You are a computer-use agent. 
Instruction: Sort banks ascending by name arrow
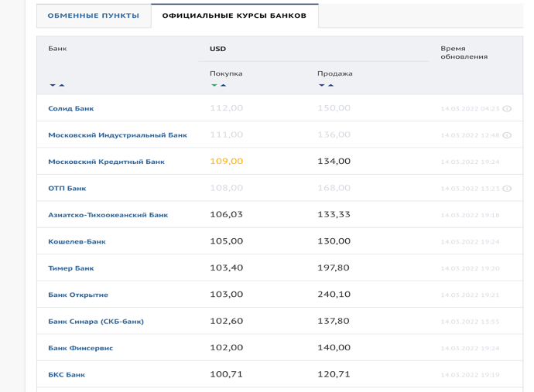coord(62,86)
